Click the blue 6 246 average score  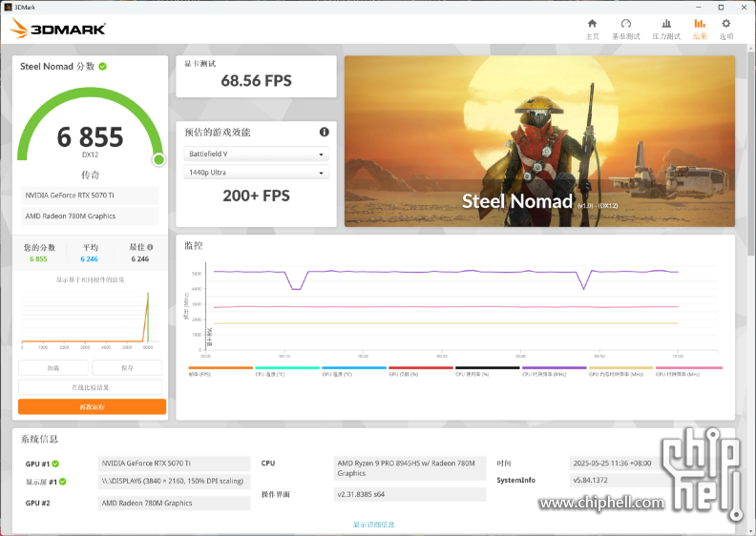(89, 259)
